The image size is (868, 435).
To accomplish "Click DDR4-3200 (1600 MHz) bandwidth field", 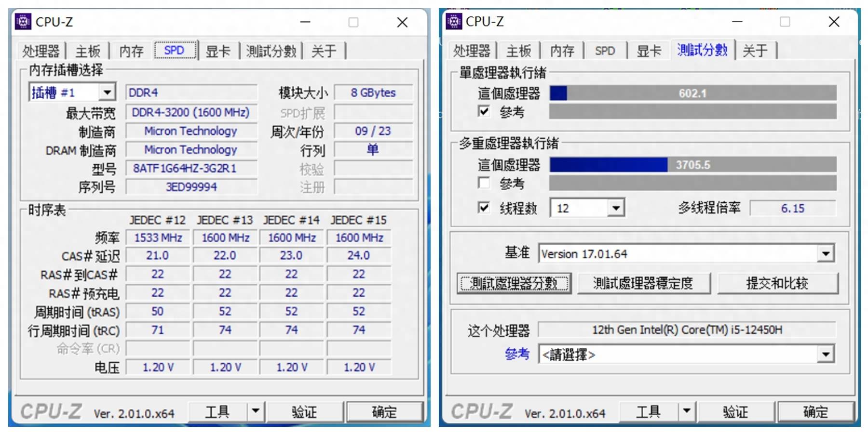I will click(x=191, y=112).
